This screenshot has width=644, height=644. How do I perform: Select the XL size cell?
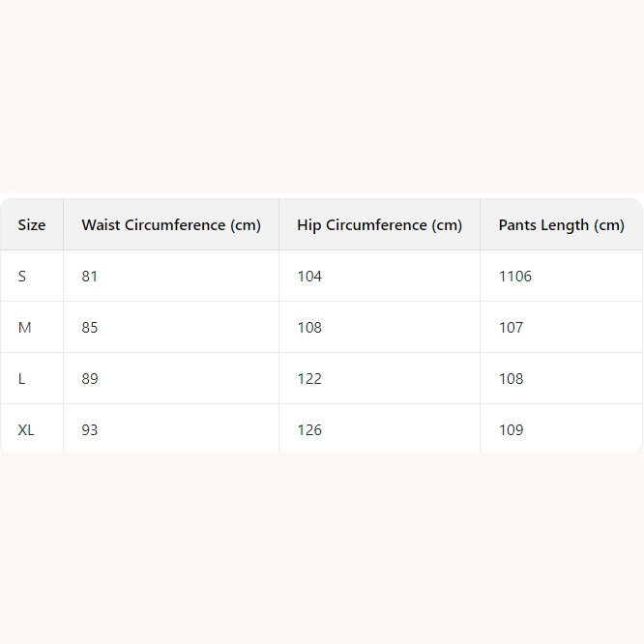tap(26, 430)
